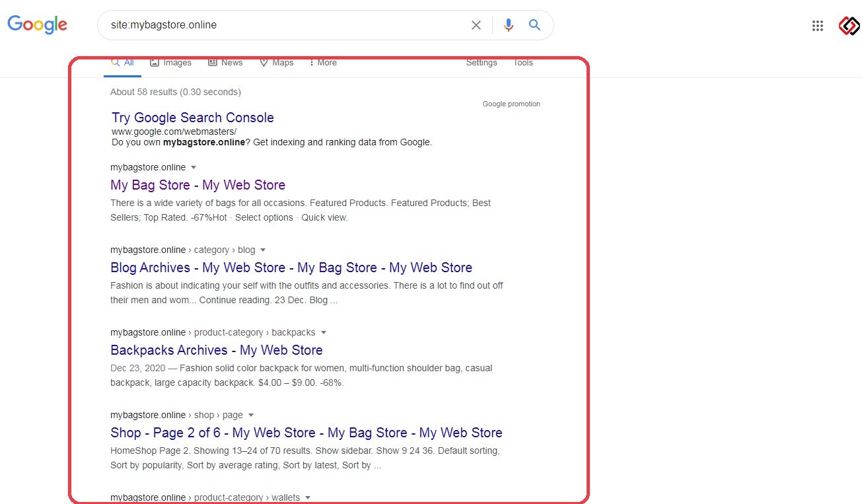Image resolution: width=862 pixels, height=504 pixels.
Task: Expand dropdown arrow beside shop › page URL
Action: click(x=251, y=415)
